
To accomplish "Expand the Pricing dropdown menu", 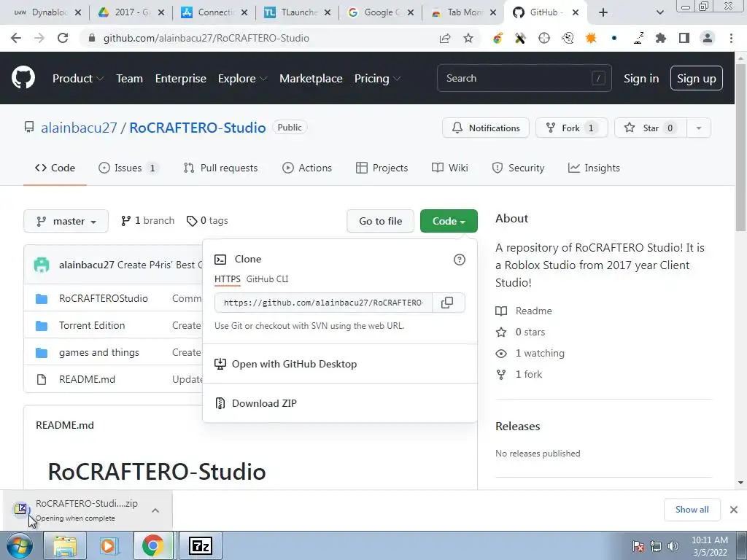I will pos(377,79).
